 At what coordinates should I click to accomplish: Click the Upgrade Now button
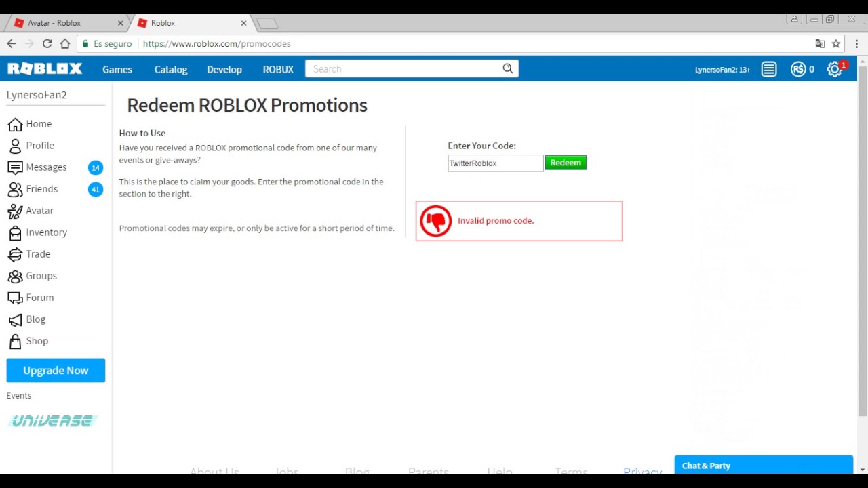pos(56,371)
